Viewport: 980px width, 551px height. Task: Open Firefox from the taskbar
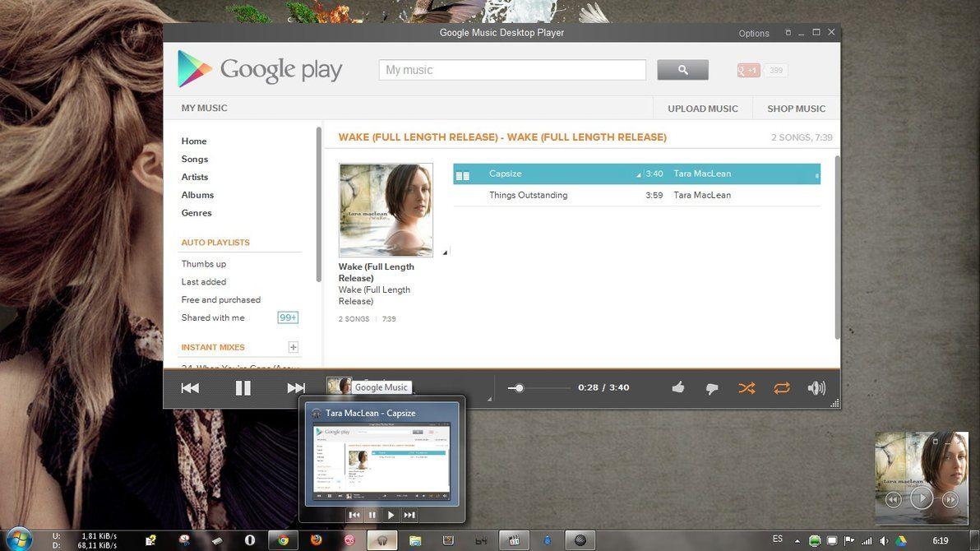317,539
